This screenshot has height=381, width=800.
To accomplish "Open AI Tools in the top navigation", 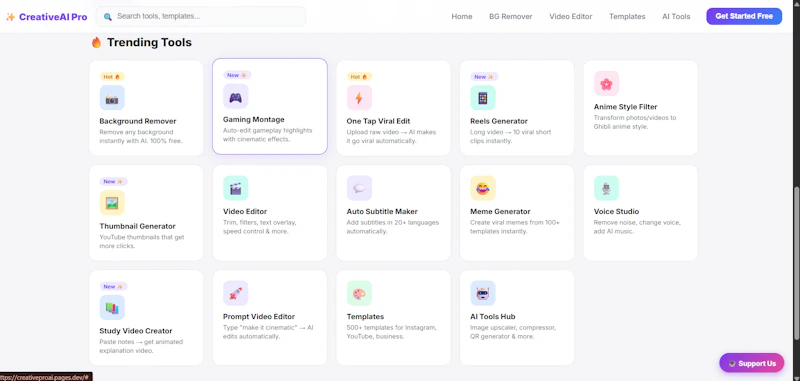I will (x=676, y=16).
